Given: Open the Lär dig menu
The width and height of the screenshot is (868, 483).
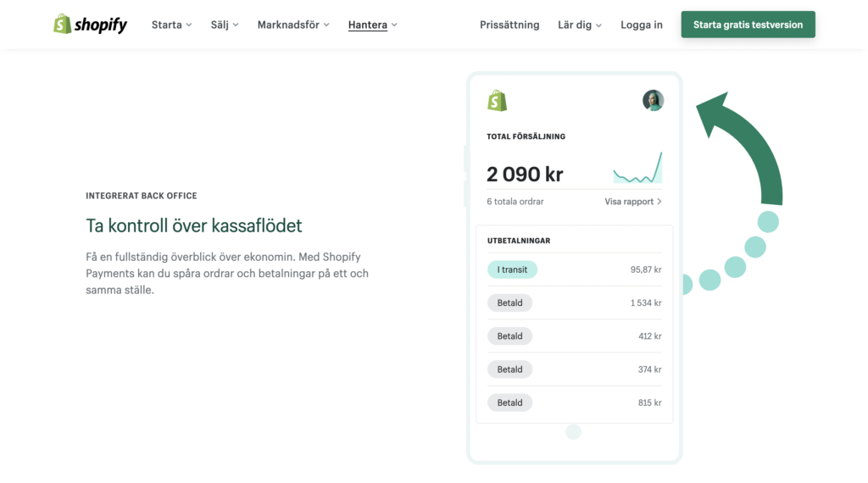Looking at the screenshot, I should point(580,25).
